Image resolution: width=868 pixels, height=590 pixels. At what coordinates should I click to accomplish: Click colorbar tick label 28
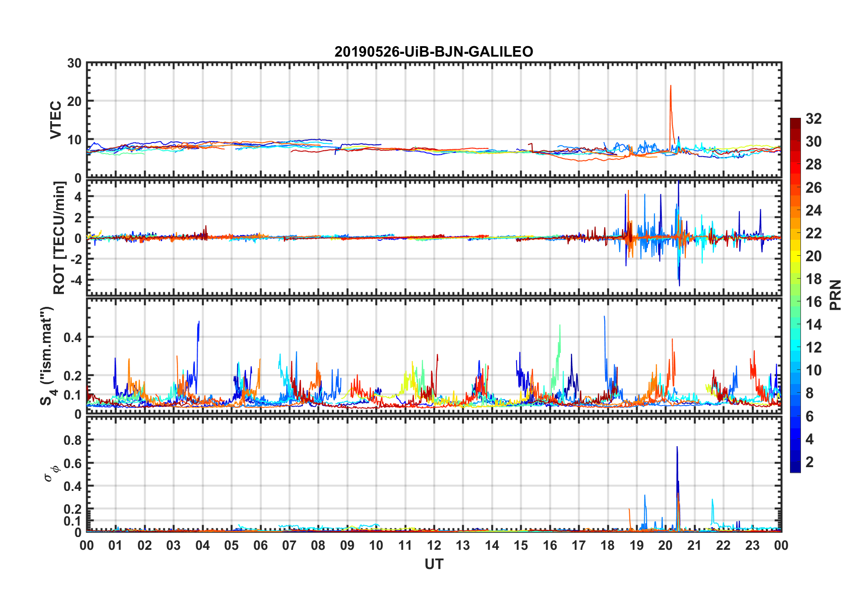(x=813, y=164)
